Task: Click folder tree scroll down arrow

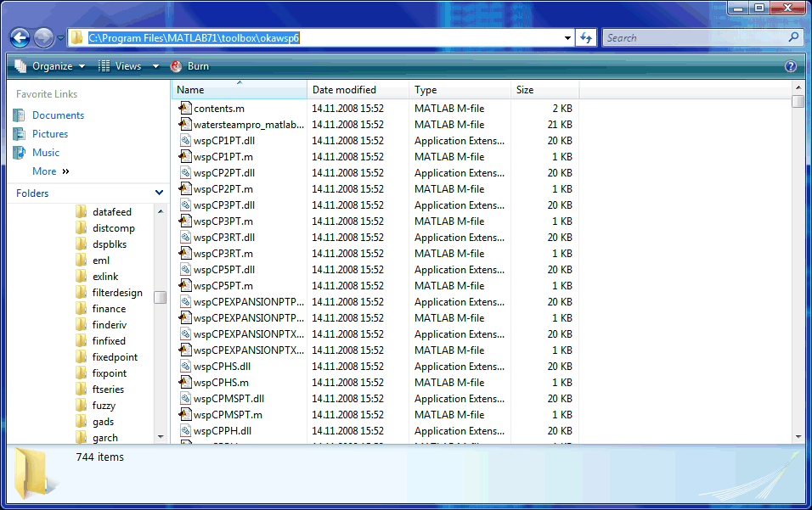Action: 161,437
